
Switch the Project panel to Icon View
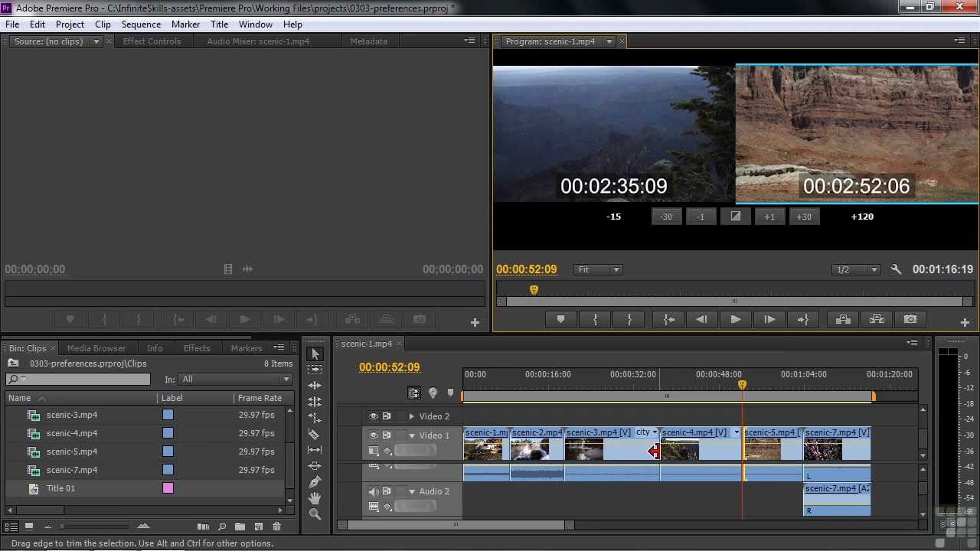(x=29, y=527)
